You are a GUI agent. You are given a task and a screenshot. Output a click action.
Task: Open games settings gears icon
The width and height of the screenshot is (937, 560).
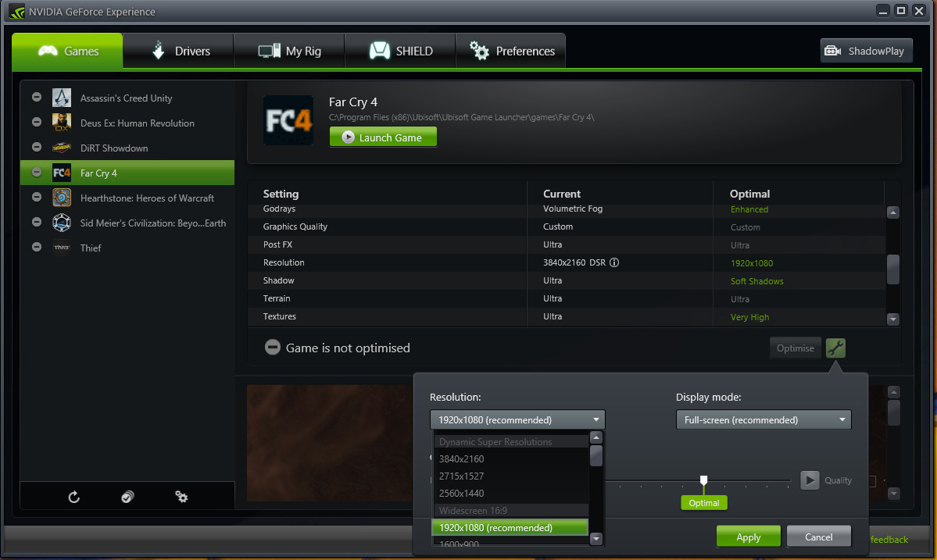181,497
